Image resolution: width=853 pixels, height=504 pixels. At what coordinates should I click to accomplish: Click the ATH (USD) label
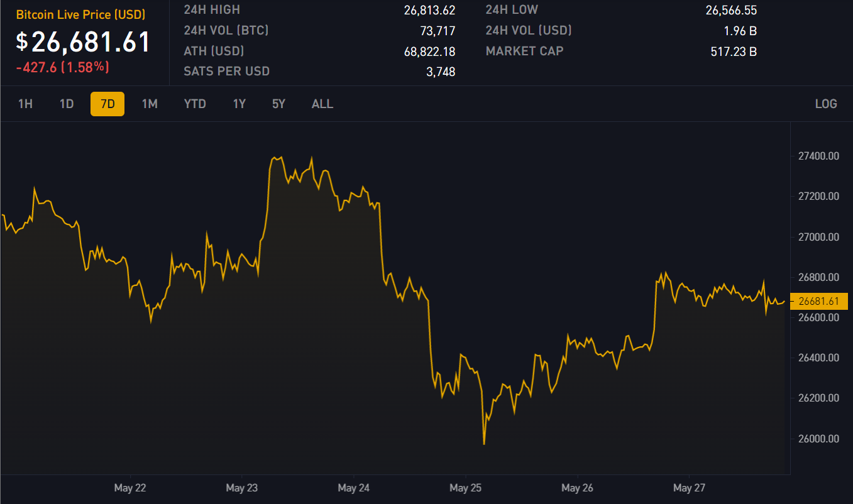[x=214, y=52]
